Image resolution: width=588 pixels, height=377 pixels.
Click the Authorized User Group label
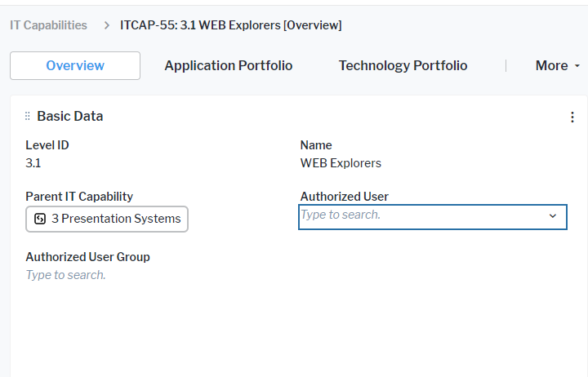pos(87,256)
